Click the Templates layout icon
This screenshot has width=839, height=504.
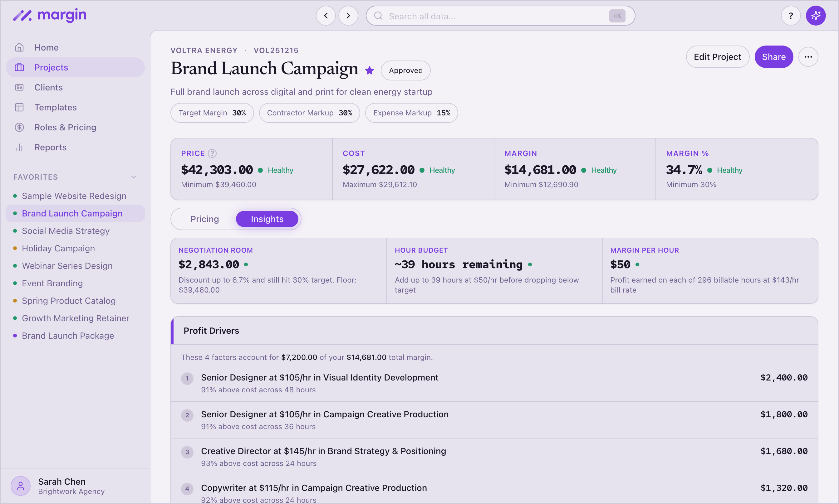[19, 107]
